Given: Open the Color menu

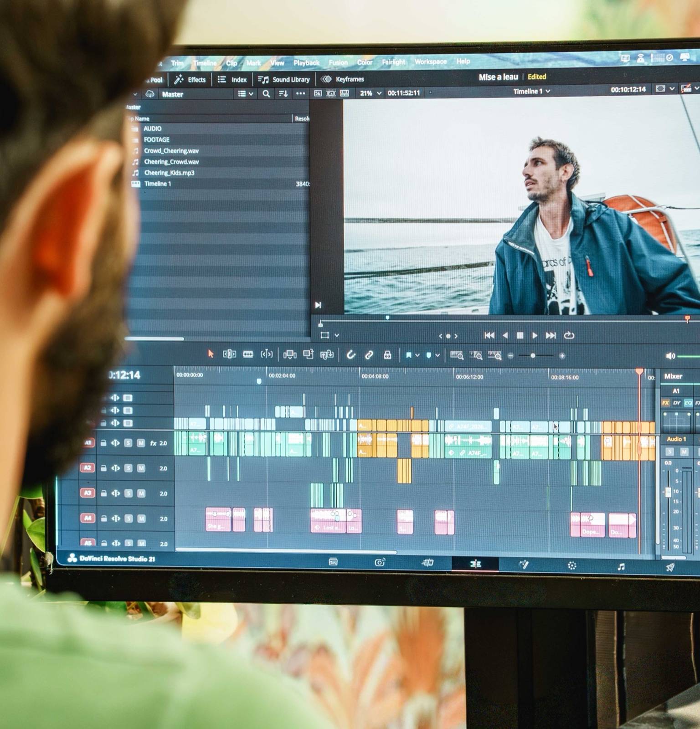Looking at the screenshot, I should click(365, 62).
